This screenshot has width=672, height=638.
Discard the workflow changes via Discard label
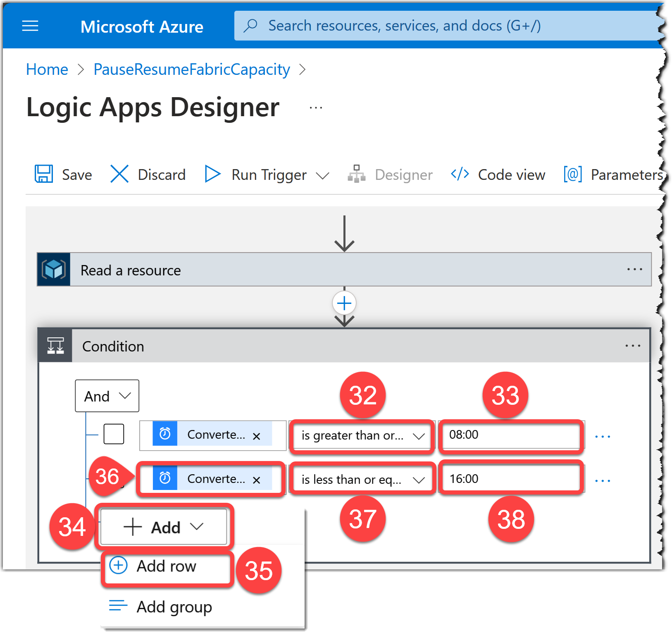coord(162,175)
